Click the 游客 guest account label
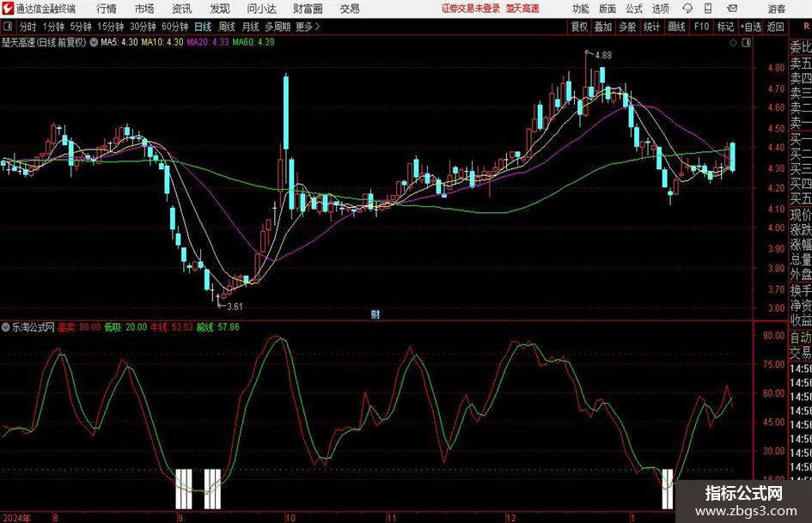The image size is (812, 523). pos(776,9)
